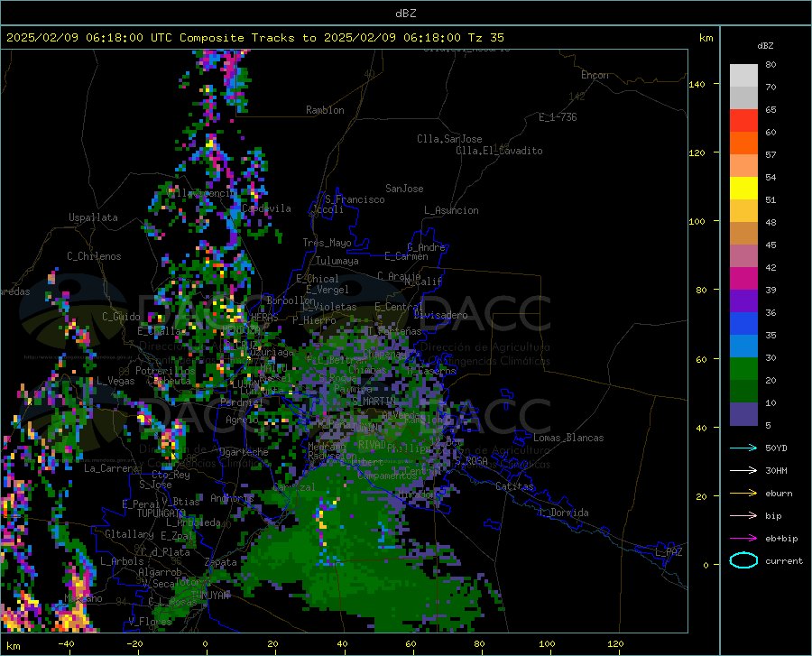Click the 'Tz 35' text in header
This screenshot has width=812, height=656.
tap(485, 38)
